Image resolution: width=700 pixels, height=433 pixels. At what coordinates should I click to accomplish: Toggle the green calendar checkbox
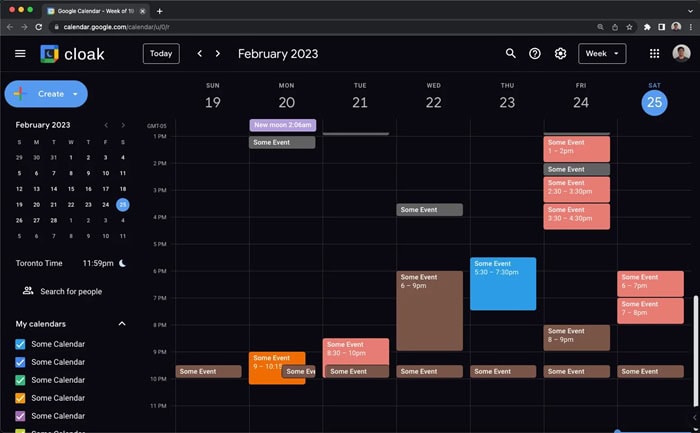(x=21, y=380)
